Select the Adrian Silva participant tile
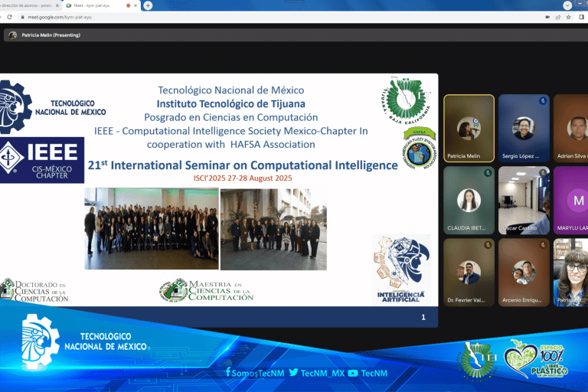The height and width of the screenshot is (392, 588). (x=570, y=129)
